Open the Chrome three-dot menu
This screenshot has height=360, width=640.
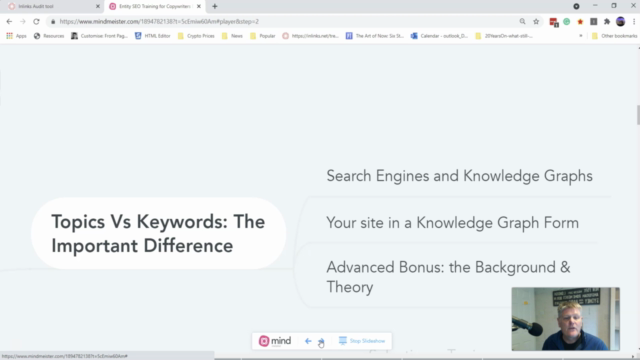click(x=634, y=22)
